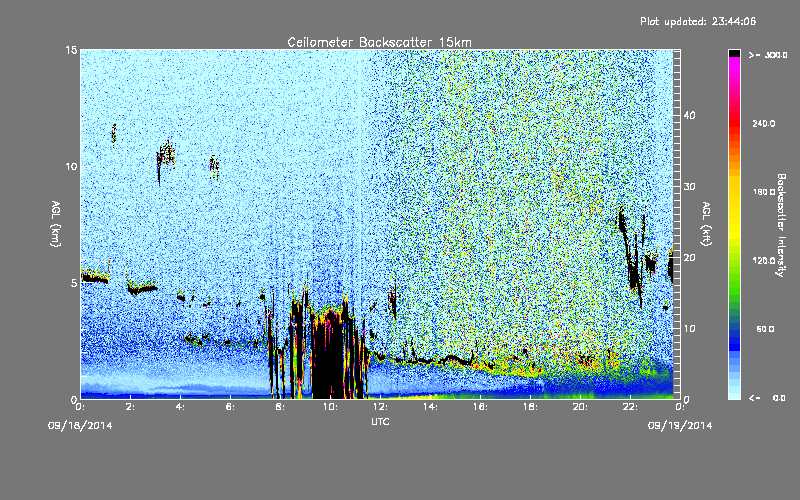
Task: Click the "4:" hour tick label
Action: (181, 407)
